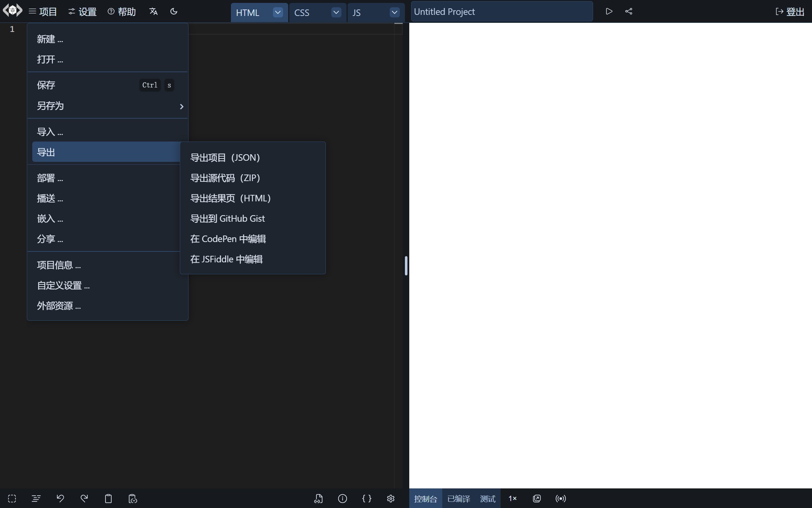Toggle dark/light theme moon icon
Image resolution: width=812 pixels, height=508 pixels.
(x=174, y=11)
